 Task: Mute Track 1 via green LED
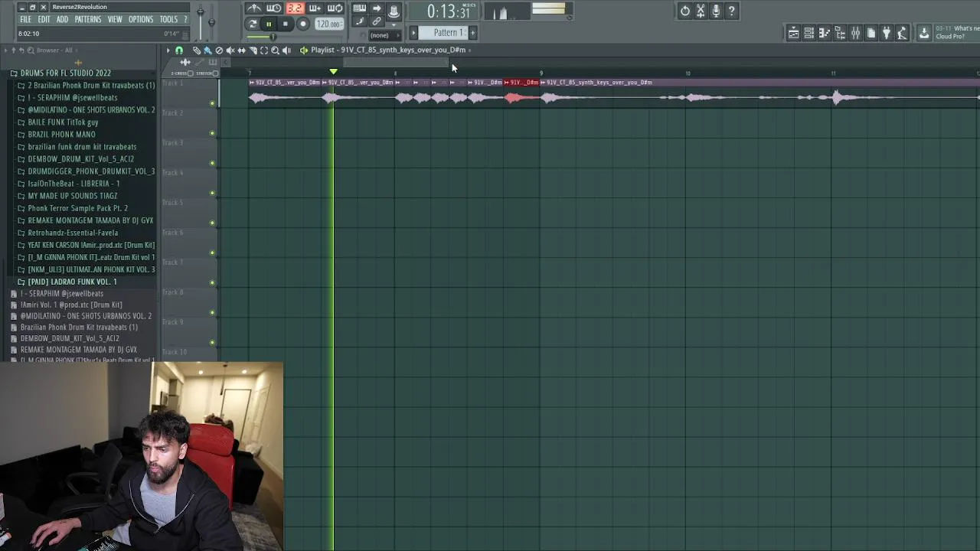pyautogui.click(x=212, y=103)
